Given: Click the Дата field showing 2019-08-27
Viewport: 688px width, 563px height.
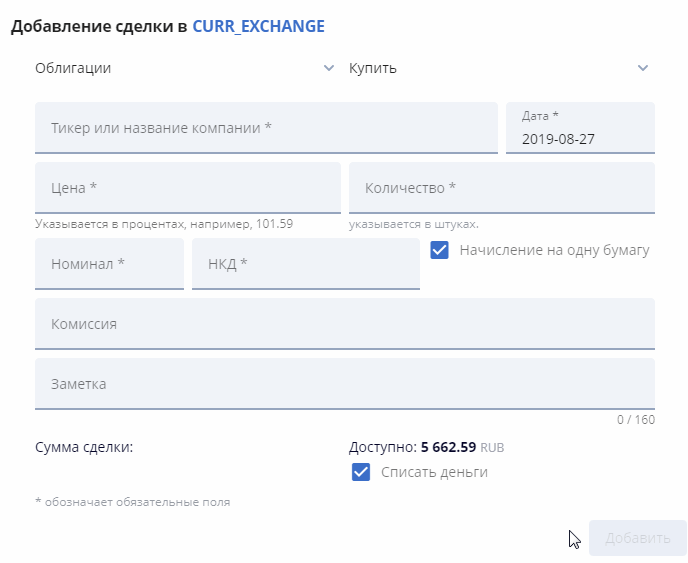Looking at the screenshot, I should (580, 129).
